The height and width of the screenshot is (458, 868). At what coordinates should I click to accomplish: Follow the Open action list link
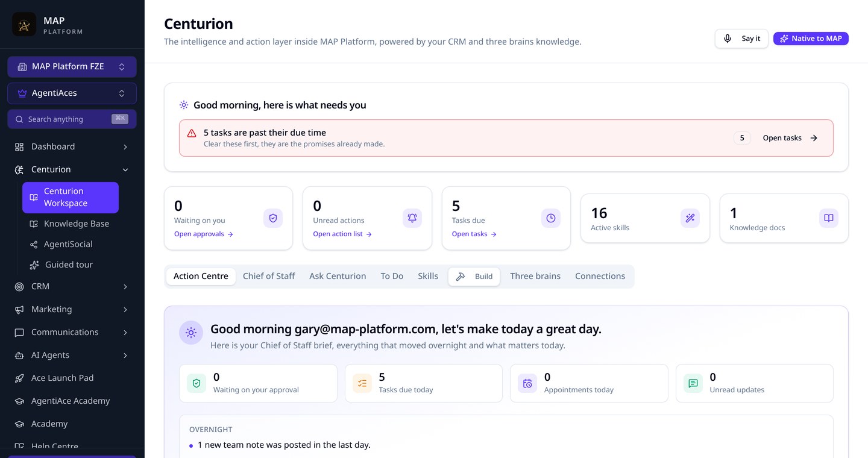[x=342, y=234]
